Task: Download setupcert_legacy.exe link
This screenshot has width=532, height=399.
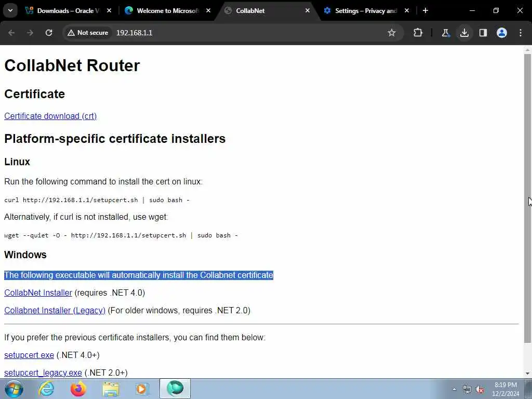Action: pyautogui.click(x=43, y=373)
